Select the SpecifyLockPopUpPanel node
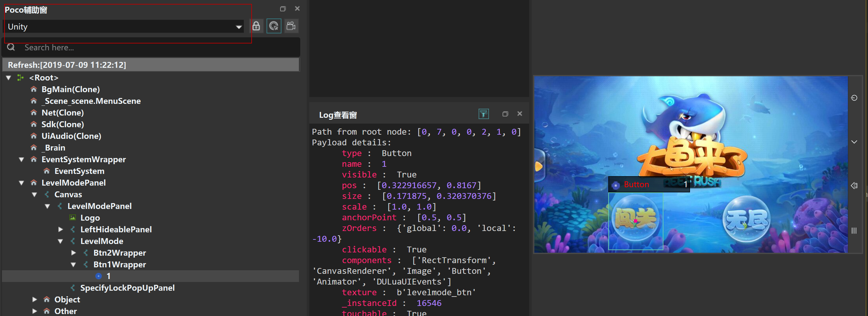The image size is (868, 316). tap(127, 288)
